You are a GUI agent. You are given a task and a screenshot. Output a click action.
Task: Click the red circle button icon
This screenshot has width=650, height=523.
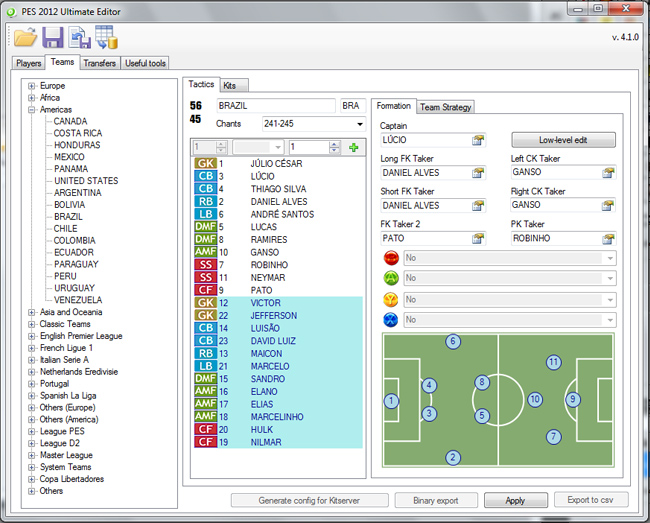pos(391,258)
